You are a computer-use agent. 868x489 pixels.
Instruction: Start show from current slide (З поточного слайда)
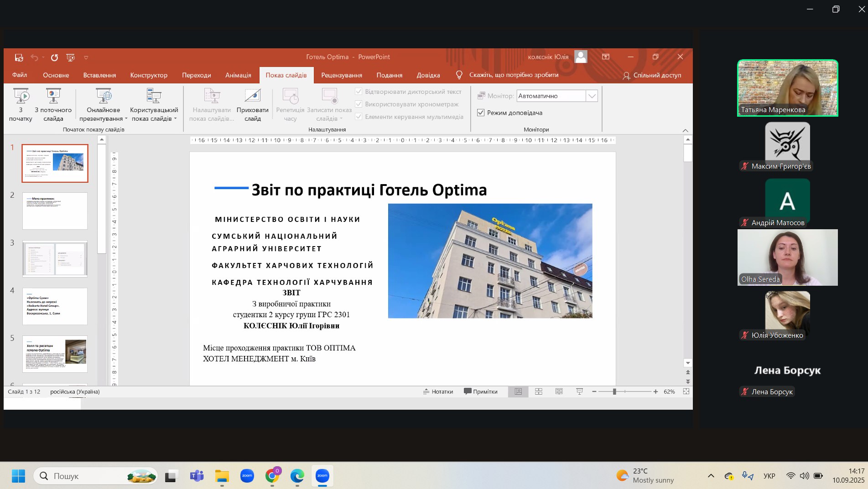tap(53, 105)
